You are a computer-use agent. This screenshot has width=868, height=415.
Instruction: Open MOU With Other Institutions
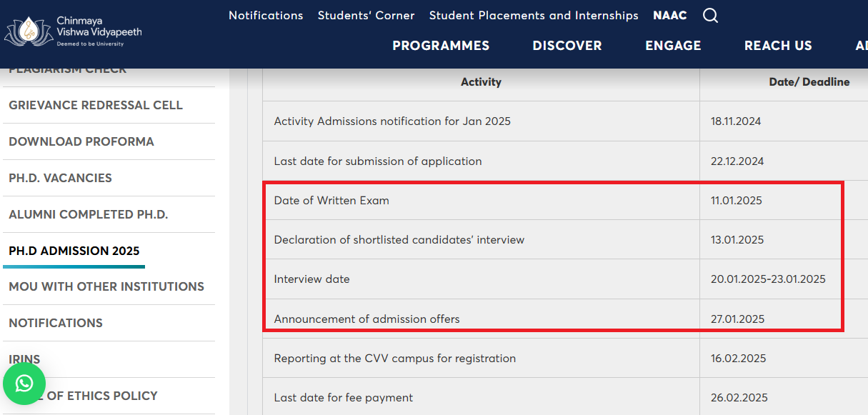tap(106, 286)
